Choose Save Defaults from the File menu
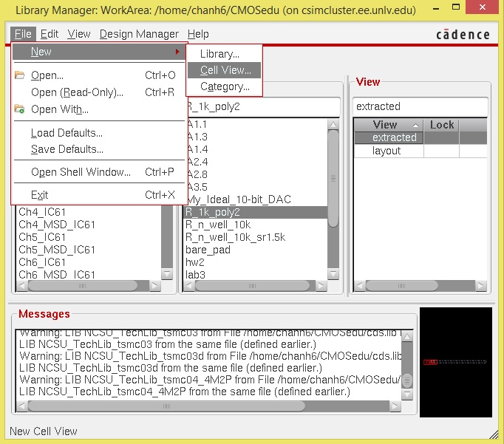Image resolution: width=504 pixels, height=444 pixels. pyautogui.click(x=67, y=149)
